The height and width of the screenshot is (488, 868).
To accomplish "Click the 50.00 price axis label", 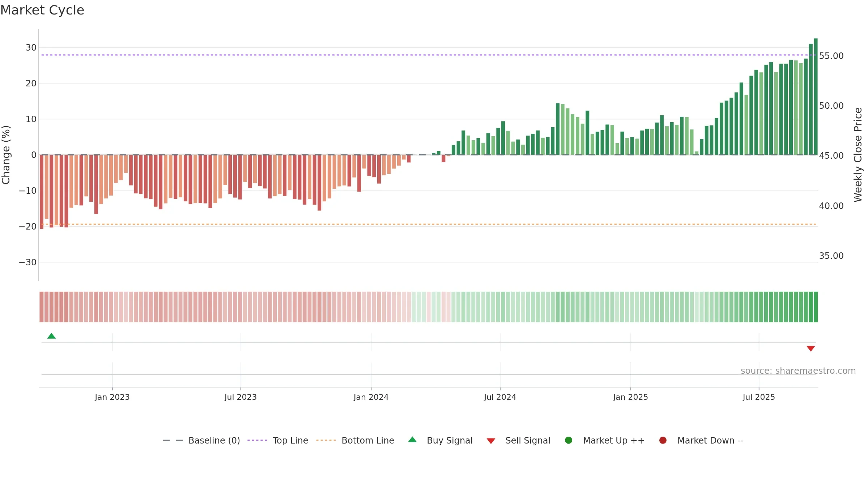I will (831, 106).
